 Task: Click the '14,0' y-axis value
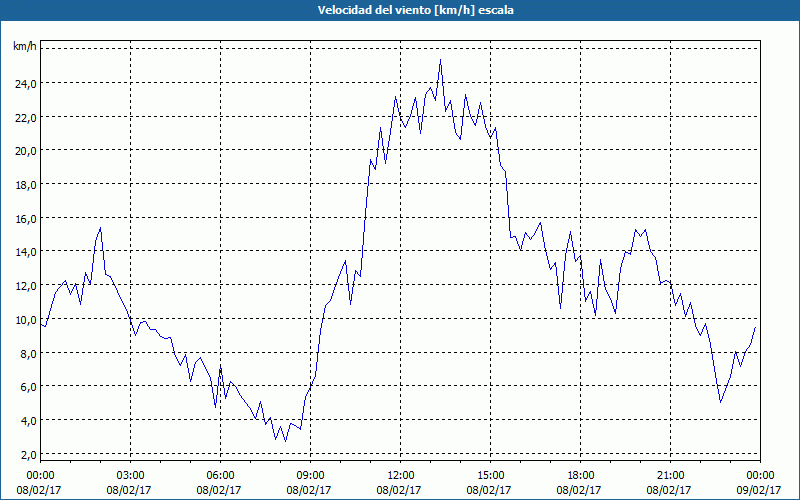[x=26, y=253]
